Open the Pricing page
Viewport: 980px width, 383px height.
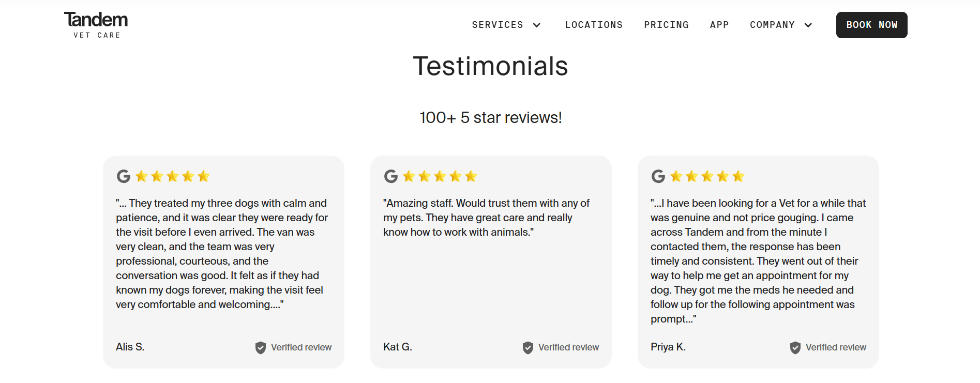point(666,25)
